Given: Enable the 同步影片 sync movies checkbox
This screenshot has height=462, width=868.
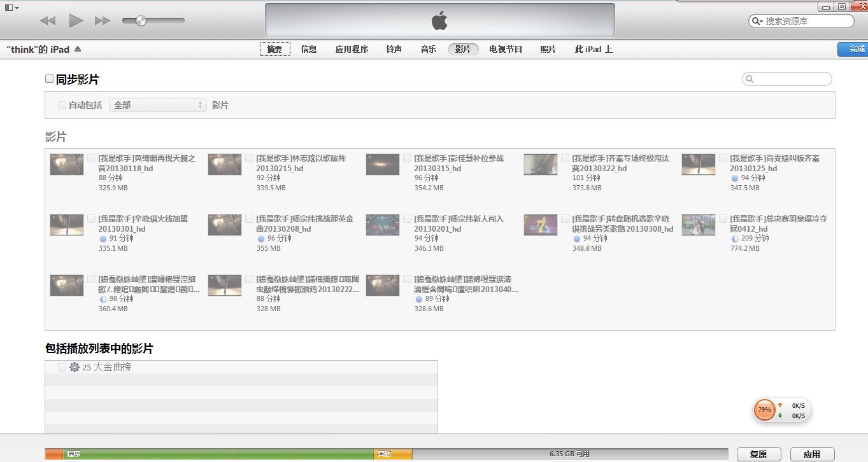Looking at the screenshot, I should [x=49, y=78].
